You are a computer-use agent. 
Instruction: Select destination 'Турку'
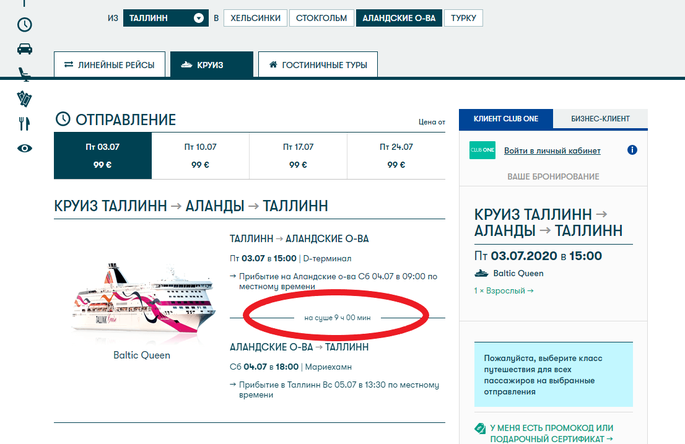click(463, 18)
